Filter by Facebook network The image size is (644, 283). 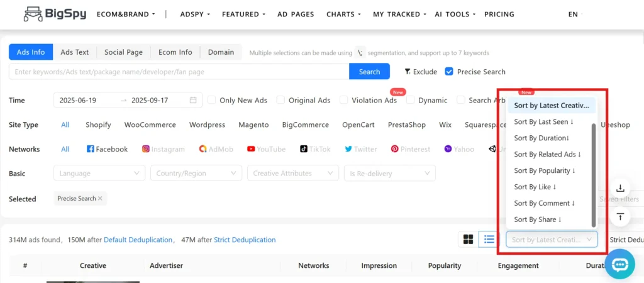point(107,149)
